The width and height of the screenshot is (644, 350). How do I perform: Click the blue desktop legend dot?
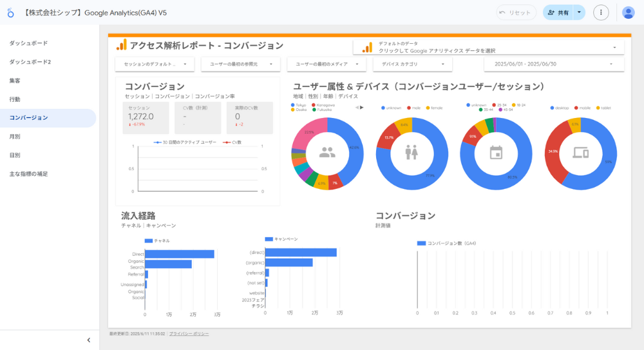[x=552, y=108]
